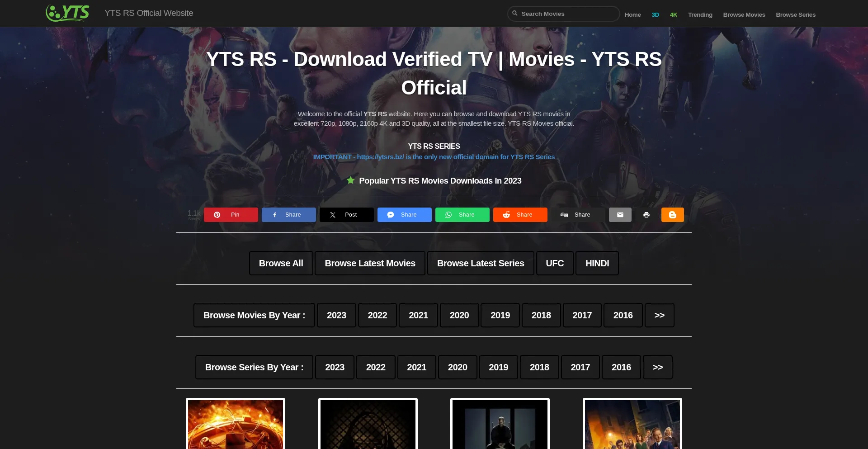Show more movie years with >>
This screenshot has width=868, height=449.
[x=659, y=315]
